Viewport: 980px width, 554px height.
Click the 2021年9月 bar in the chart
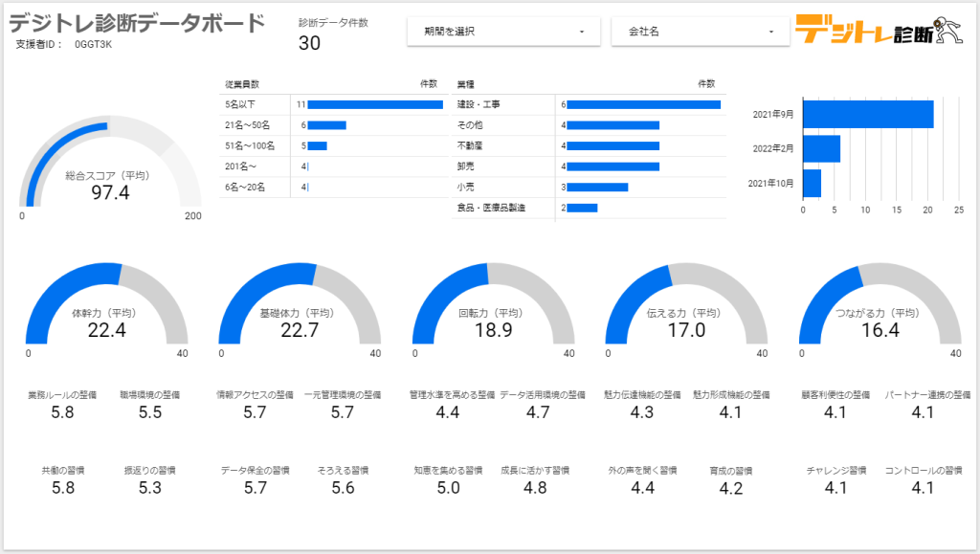(x=868, y=114)
